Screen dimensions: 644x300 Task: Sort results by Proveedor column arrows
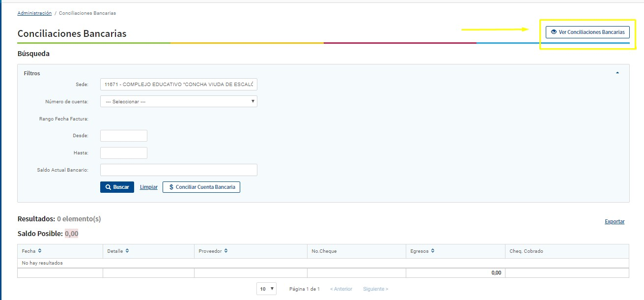(x=226, y=251)
